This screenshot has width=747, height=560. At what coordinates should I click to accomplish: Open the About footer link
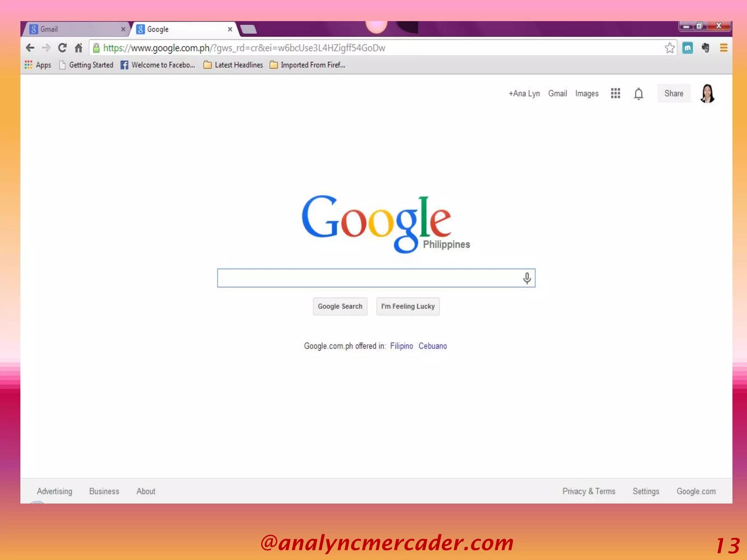[x=146, y=491]
